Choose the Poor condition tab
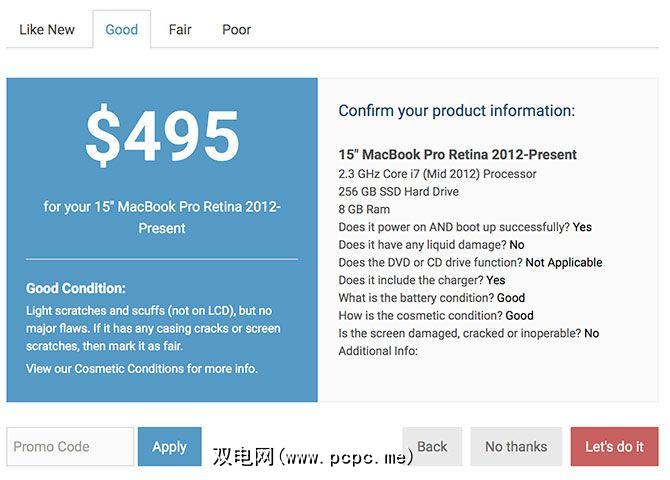Image resolution: width=670 pixels, height=480 pixels. tap(236, 30)
